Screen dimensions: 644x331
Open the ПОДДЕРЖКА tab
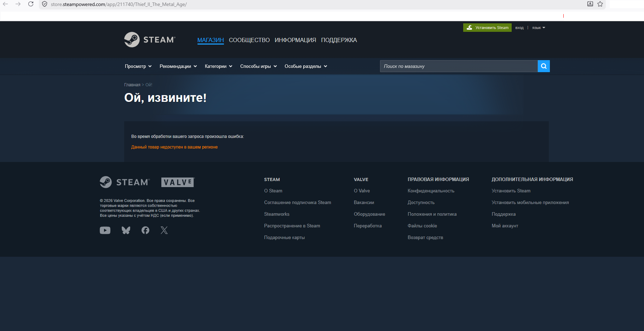[x=339, y=40]
